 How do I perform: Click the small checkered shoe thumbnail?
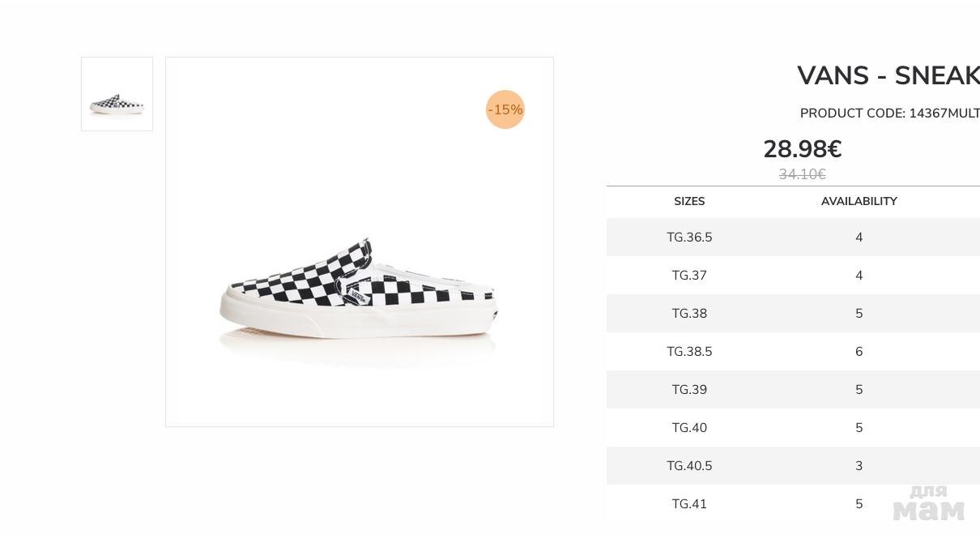[117, 94]
